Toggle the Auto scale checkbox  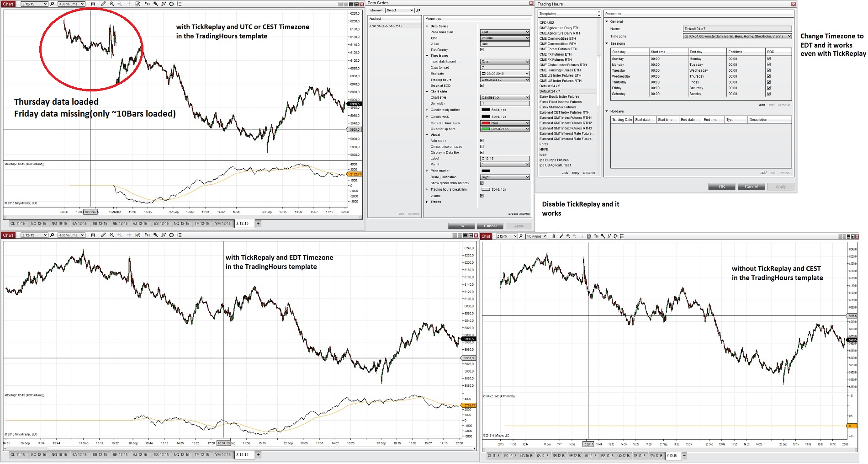tap(482, 141)
